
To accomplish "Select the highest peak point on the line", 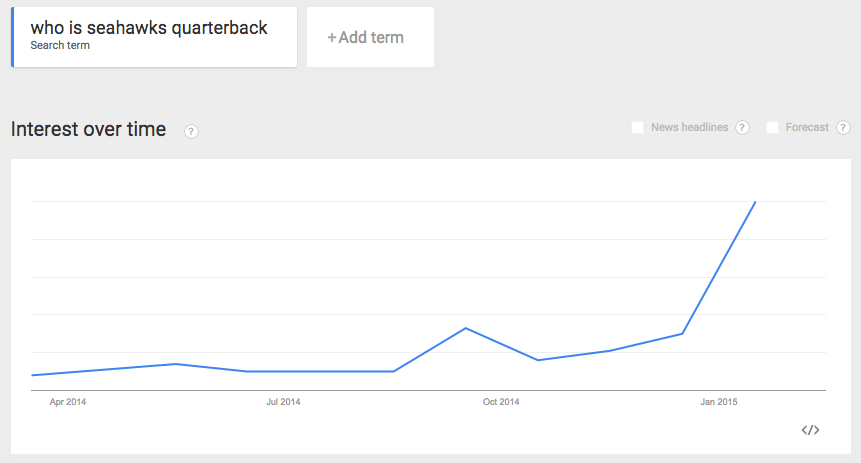I will pyautogui.click(x=755, y=202).
